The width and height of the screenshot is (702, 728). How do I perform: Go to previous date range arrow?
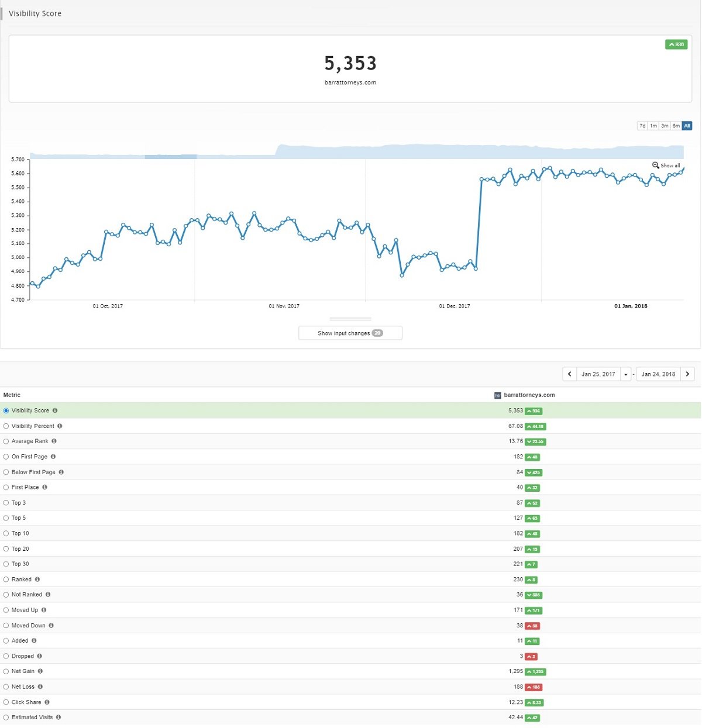(x=569, y=374)
